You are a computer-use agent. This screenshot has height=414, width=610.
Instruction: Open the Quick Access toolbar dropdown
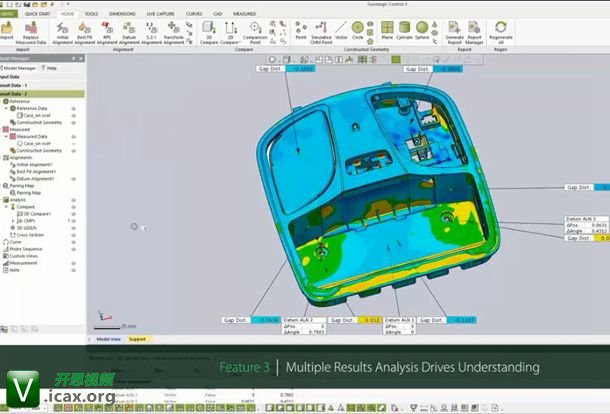(68, 4)
